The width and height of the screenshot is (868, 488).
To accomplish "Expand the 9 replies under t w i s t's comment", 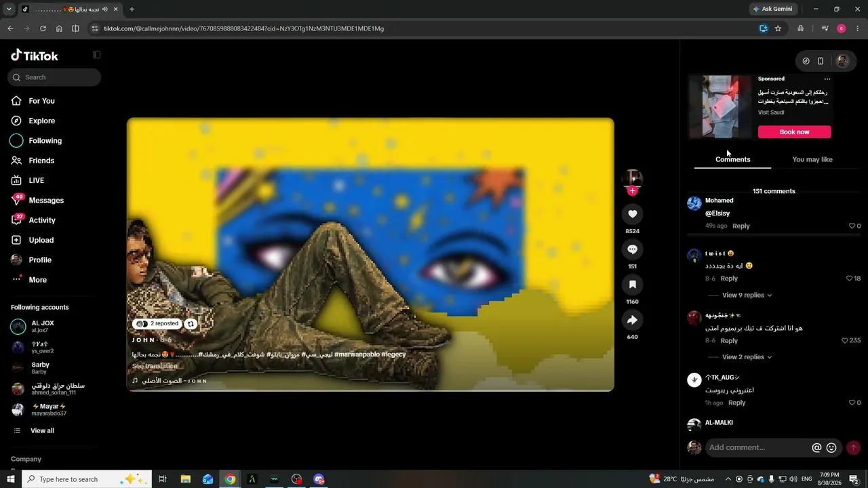I will (747, 296).
